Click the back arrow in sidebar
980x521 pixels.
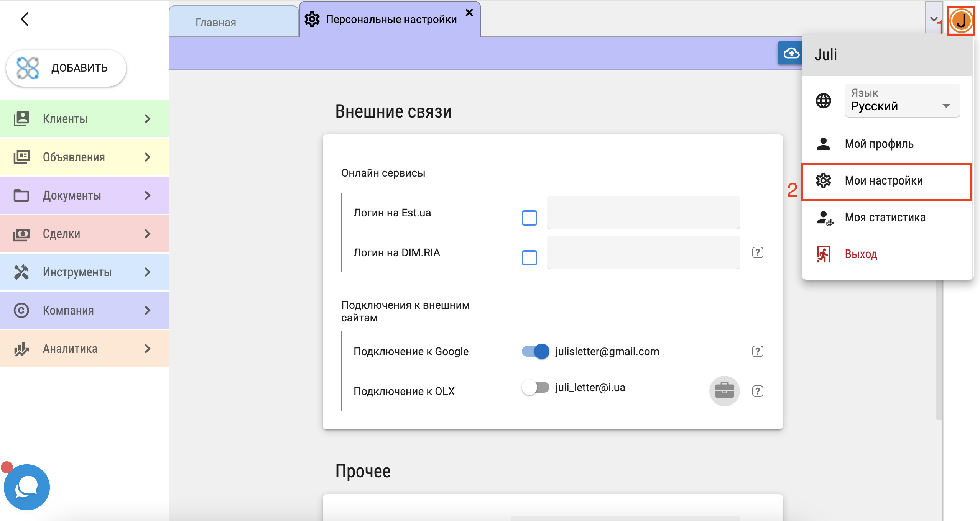[x=25, y=19]
